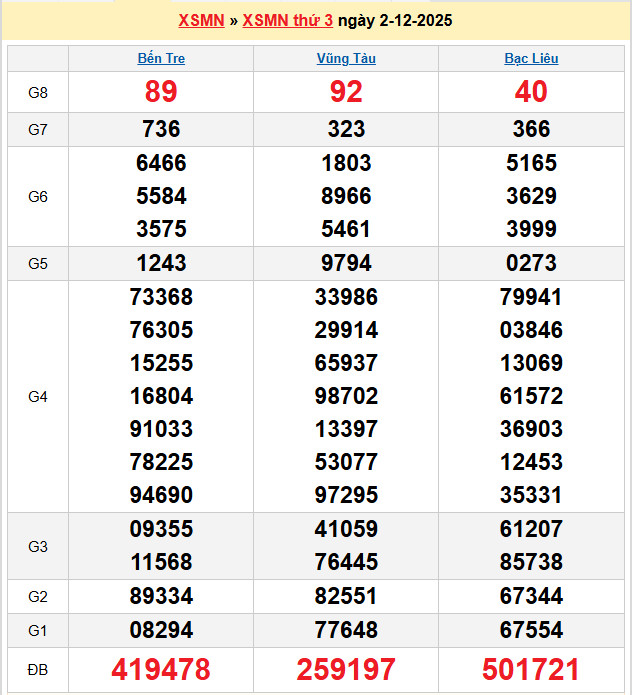Select Vũng Tàu special prize 259197

point(346,669)
